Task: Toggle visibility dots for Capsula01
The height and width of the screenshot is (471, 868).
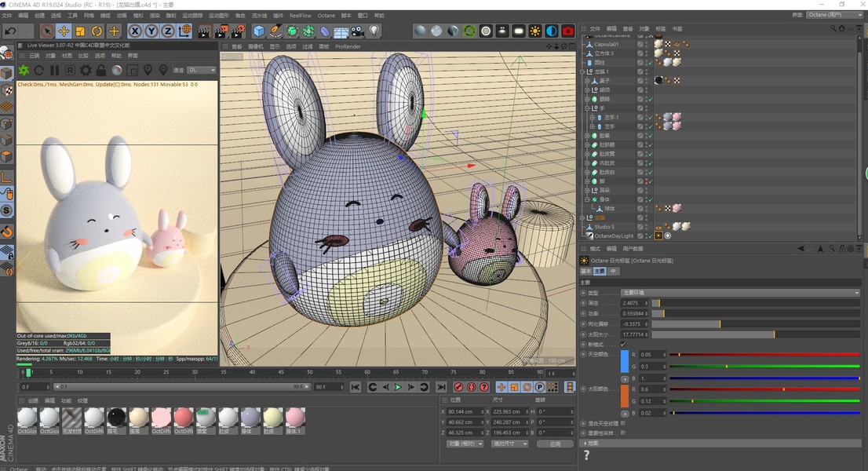Action: [646, 44]
